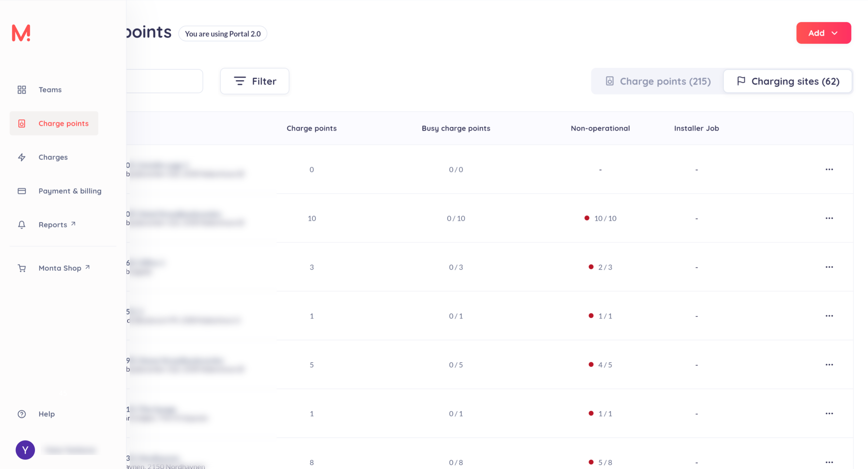Click the Portal 2.0 badge
This screenshot has height=469, width=868.
(x=222, y=34)
